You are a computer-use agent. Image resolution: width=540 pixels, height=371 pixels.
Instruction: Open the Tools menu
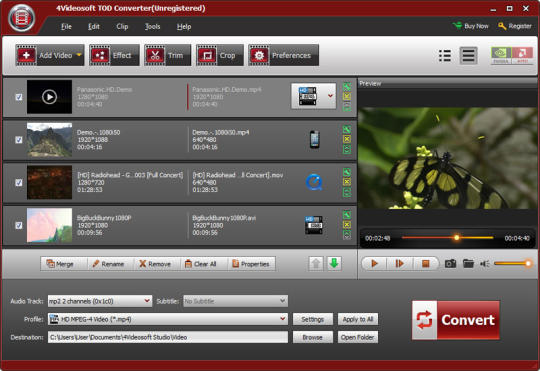[x=153, y=27]
